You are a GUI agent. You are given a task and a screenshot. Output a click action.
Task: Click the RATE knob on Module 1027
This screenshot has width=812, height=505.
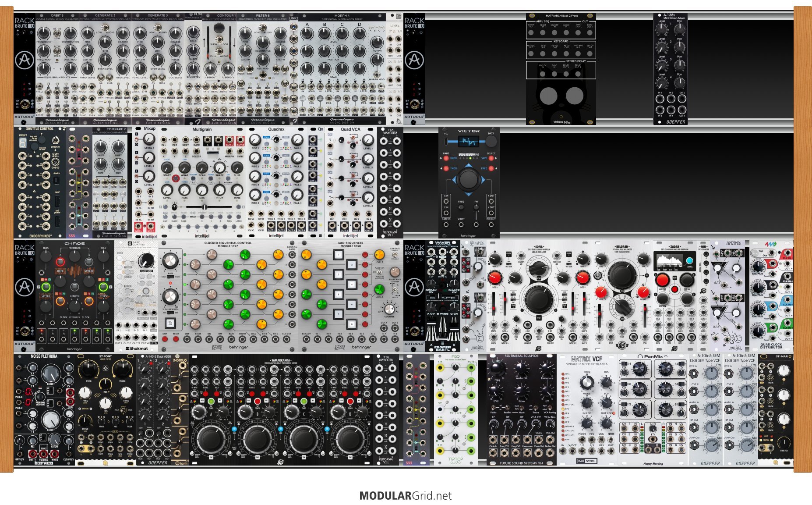click(x=170, y=261)
